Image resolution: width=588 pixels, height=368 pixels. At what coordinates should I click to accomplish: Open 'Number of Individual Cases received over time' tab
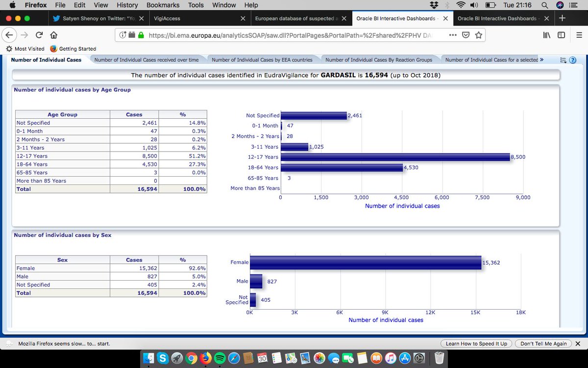coord(147,60)
